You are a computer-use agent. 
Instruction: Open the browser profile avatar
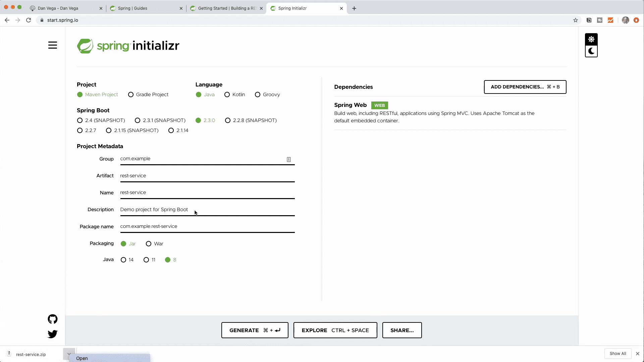pos(625,20)
